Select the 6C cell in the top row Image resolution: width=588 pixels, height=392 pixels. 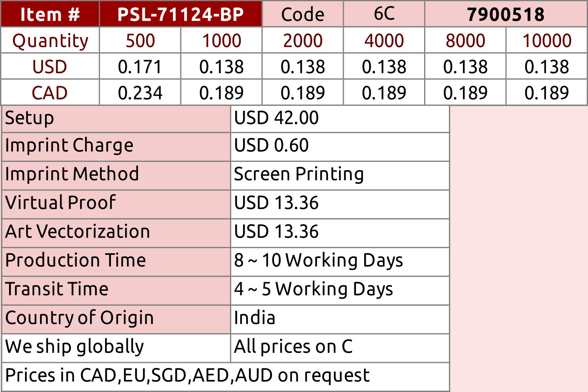point(384,14)
